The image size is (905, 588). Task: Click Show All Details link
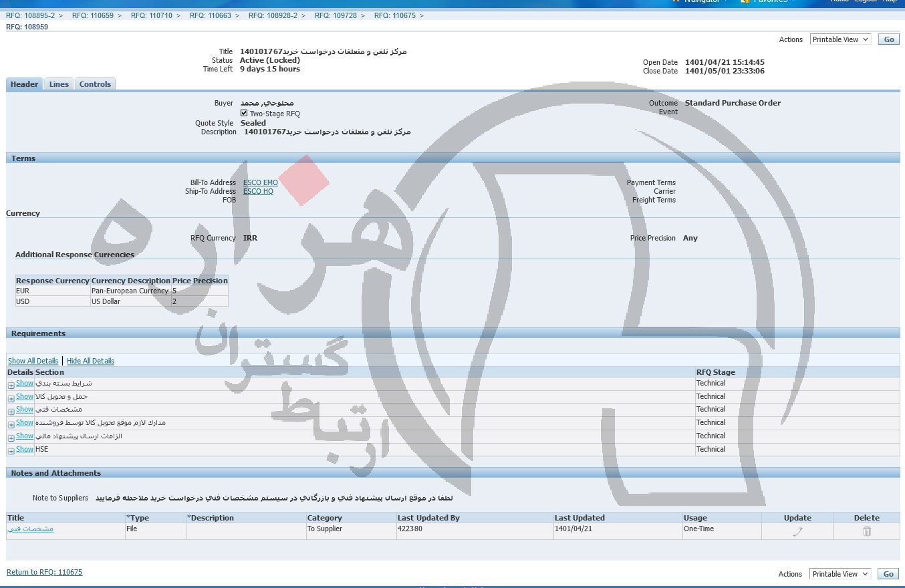point(33,361)
